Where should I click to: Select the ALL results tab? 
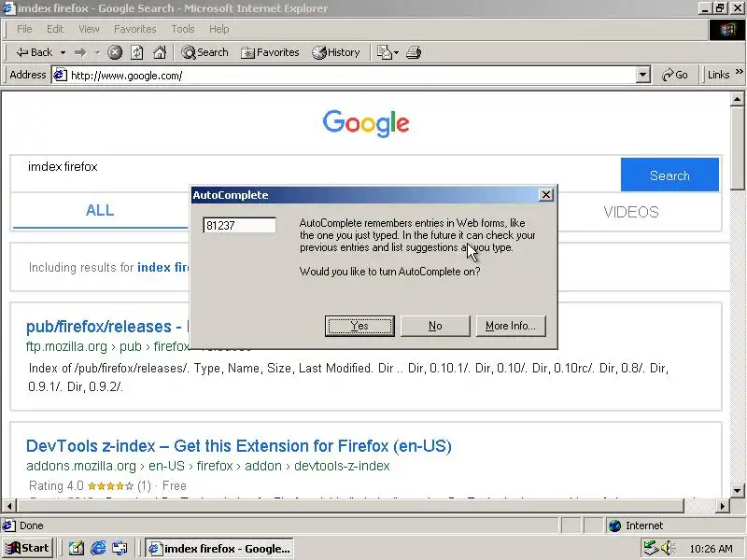100,211
